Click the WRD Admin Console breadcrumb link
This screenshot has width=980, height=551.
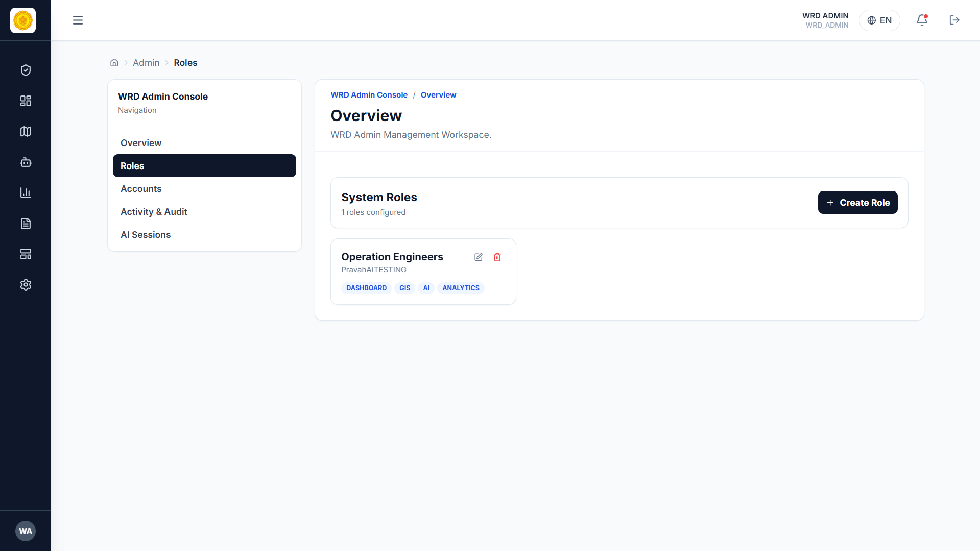[369, 95]
